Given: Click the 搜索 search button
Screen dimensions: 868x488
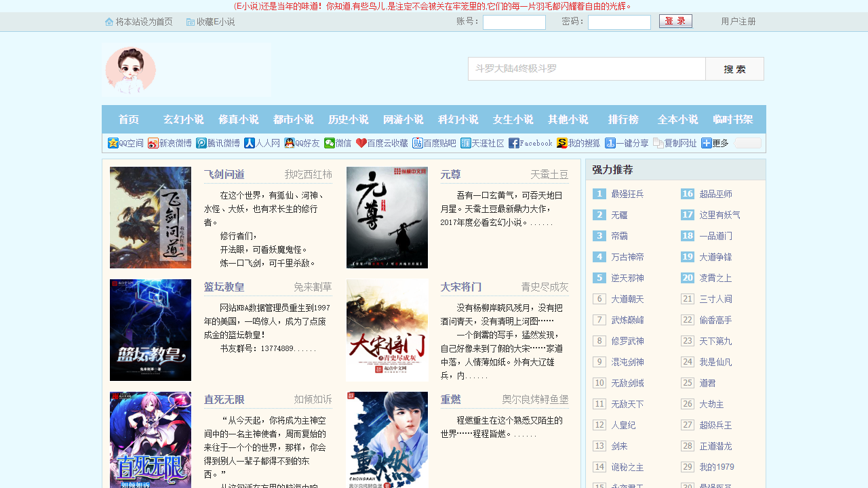Looking at the screenshot, I should click(734, 69).
